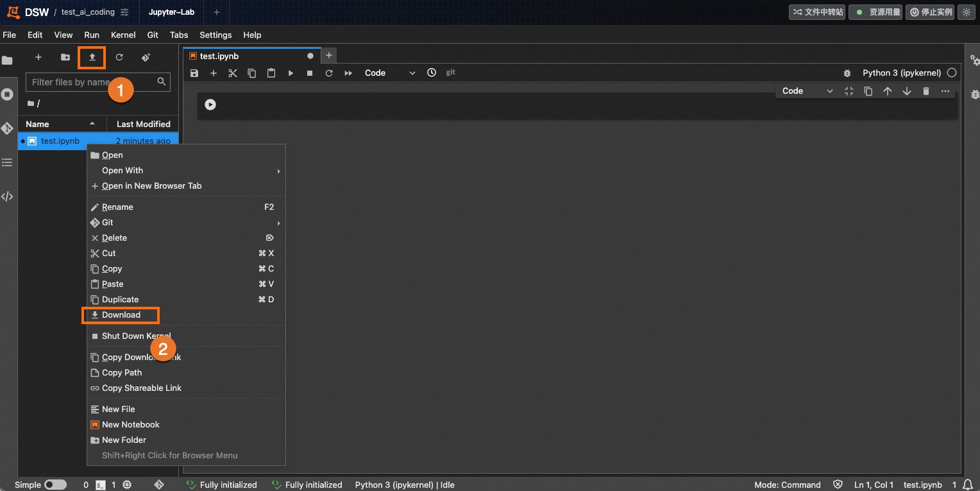Run the selected cell with toolbar play icon
The image size is (980, 491).
click(291, 73)
